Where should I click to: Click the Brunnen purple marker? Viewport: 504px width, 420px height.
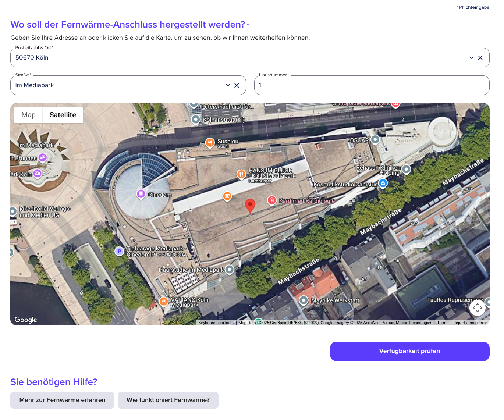click(x=43, y=158)
